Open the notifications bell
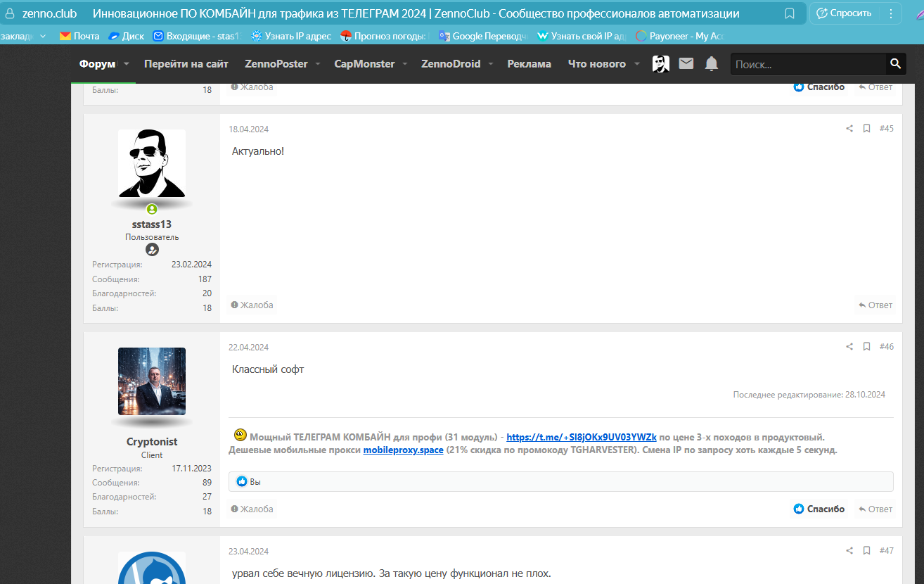This screenshot has width=924, height=584. click(x=712, y=64)
